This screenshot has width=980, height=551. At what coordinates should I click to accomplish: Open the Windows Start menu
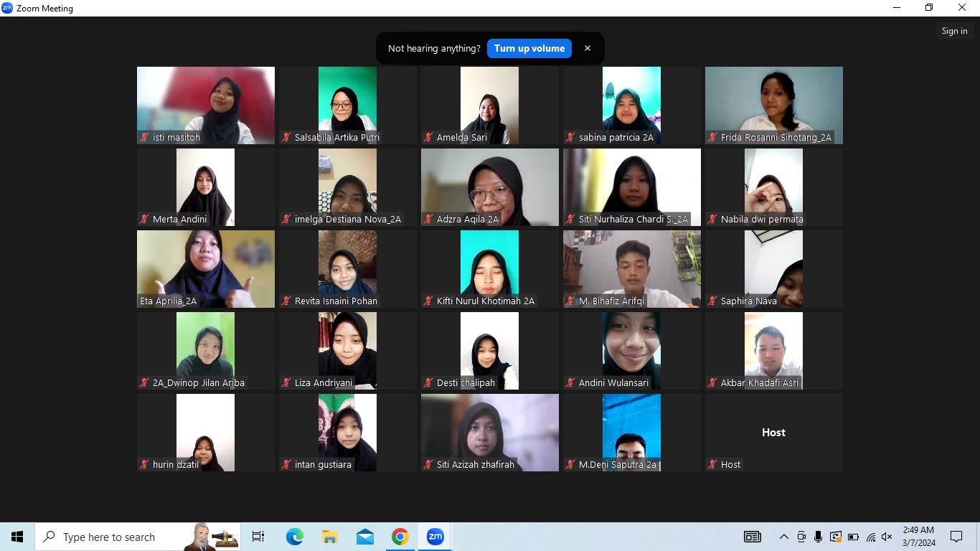click(17, 537)
